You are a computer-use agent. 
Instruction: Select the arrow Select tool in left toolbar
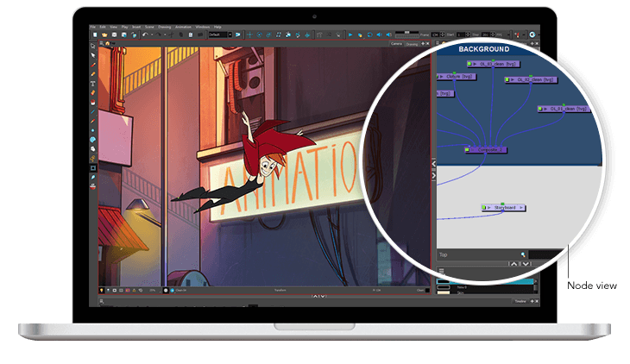93,55
